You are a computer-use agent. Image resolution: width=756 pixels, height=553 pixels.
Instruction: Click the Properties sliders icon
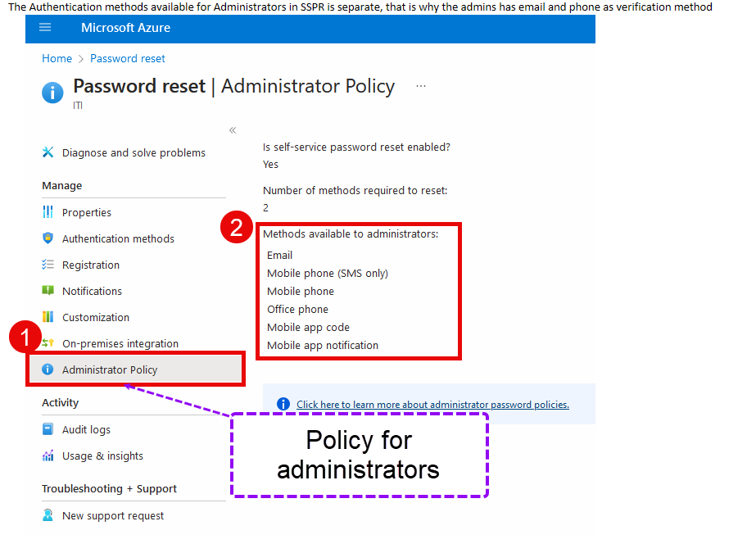(48, 212)
